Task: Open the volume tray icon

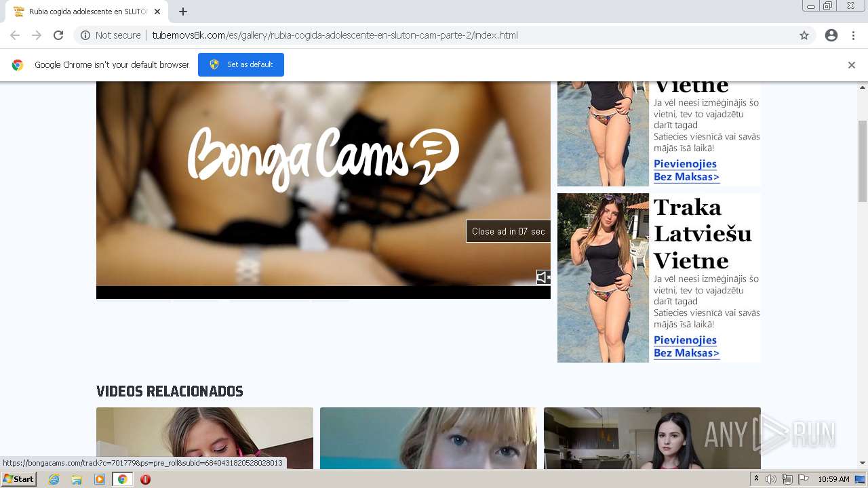Action: (771, 479)
